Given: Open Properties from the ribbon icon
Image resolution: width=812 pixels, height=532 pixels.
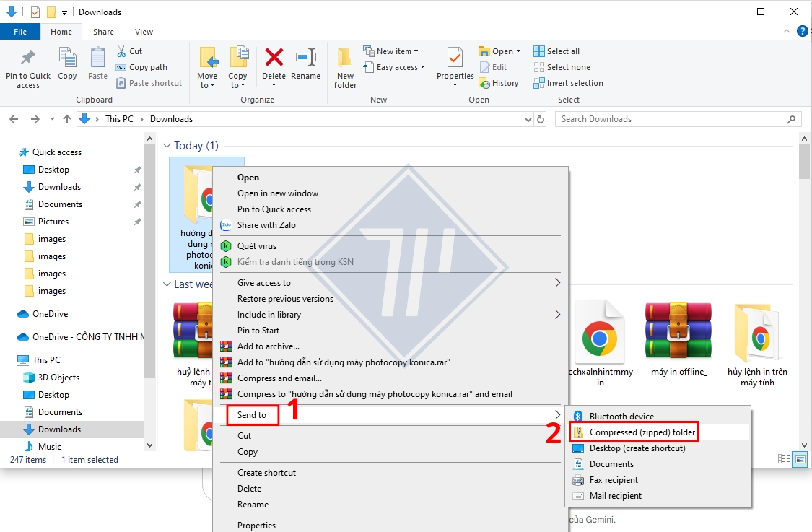Looking at the screenshot, I should tap(455, 59).
